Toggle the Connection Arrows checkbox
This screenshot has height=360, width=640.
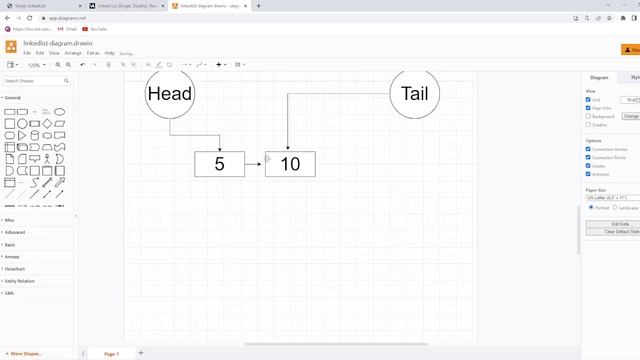(588, 149)
